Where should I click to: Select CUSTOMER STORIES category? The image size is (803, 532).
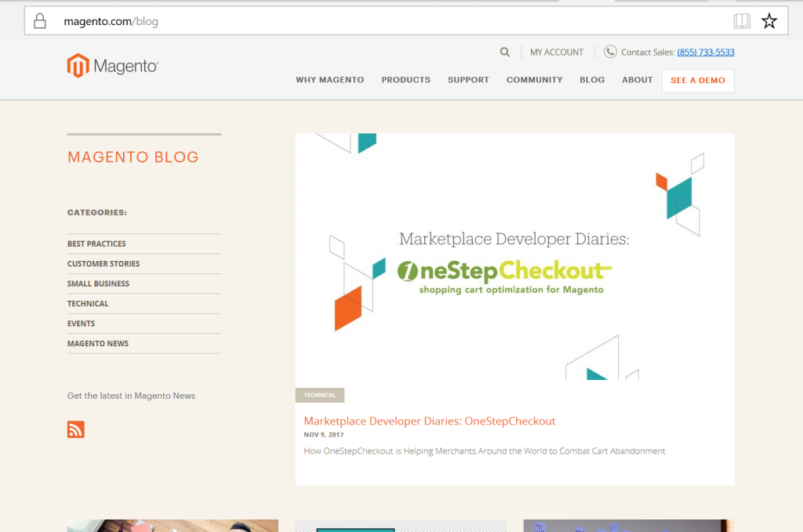[104, 264]
